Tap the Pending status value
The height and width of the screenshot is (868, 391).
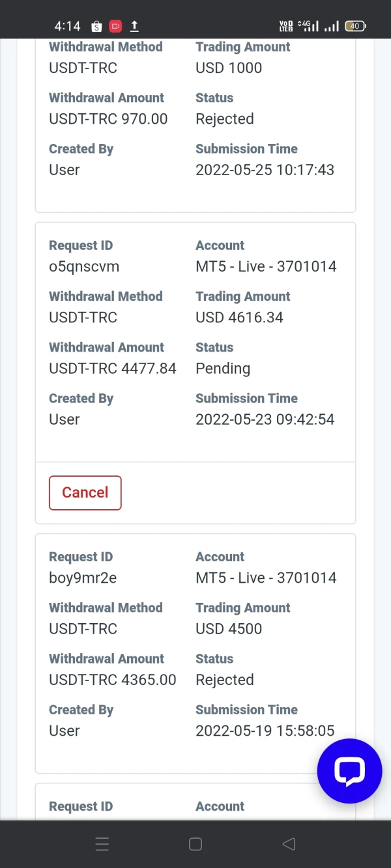click(x=222, y=369)
